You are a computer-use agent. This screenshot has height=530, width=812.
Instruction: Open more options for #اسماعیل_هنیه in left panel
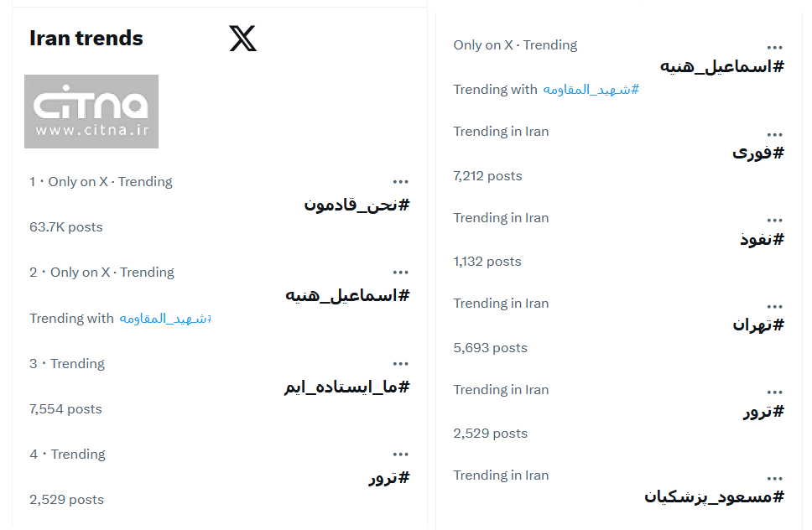click(401, 272)
